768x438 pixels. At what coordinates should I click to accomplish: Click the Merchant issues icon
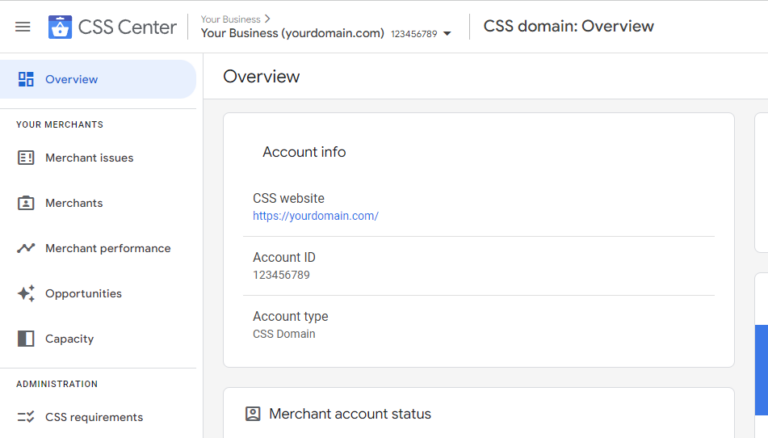tap(26, 158)
